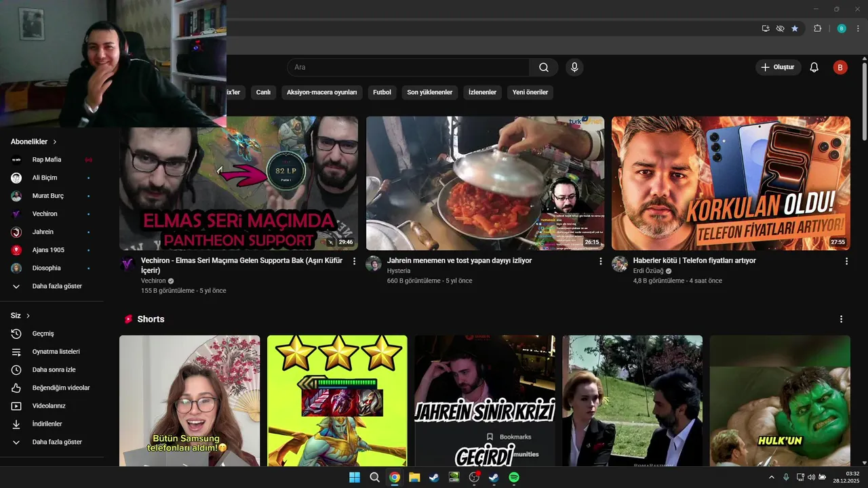Open File Explorer from taskbar
868x488 pixels.
click(414, 477)
